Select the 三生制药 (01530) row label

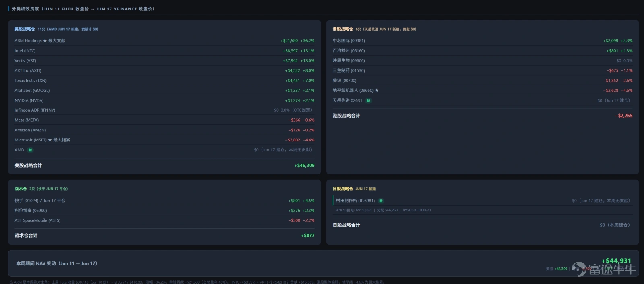tap(349, 70)
